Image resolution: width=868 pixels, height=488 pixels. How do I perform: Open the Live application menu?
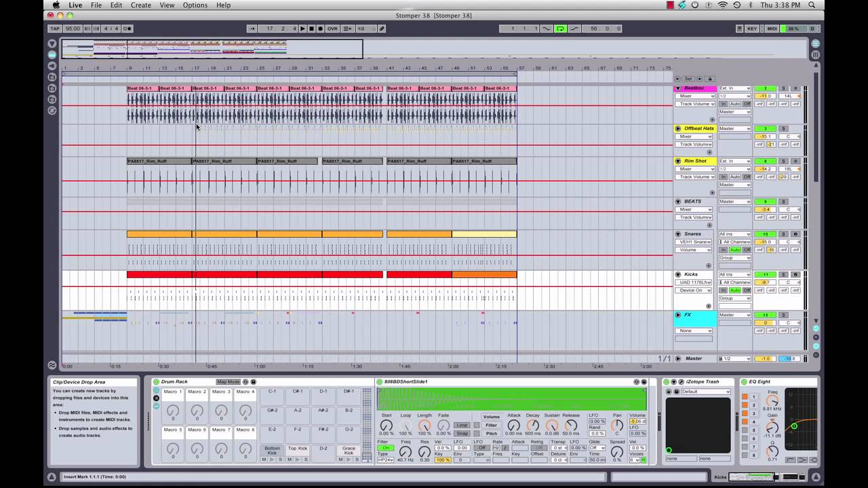point(75,5)
